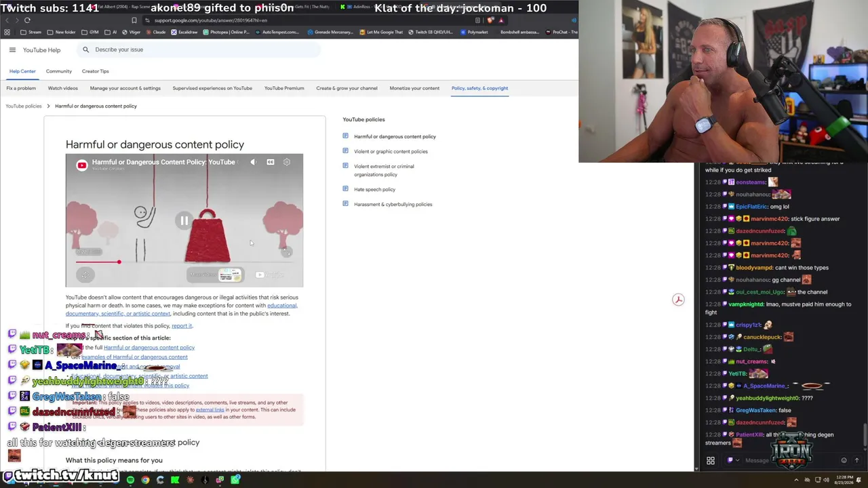Open Manage your account & settings menu
The width and height of the screenshot is (868, 488).
pyautogui.click(x=125, y=88)
